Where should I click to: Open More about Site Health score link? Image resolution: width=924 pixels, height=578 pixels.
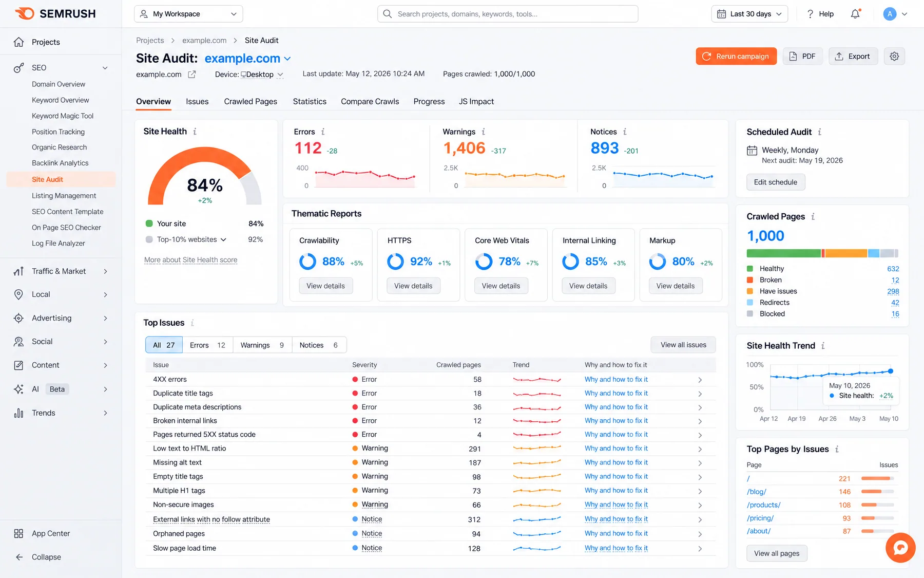point(190,260)
